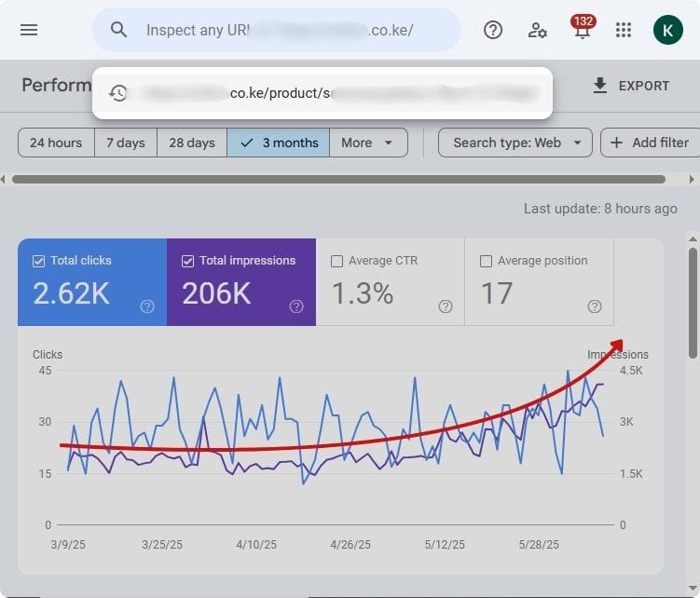Open the K account avatar
Screen dimensions: 700x598
[667, 30]
